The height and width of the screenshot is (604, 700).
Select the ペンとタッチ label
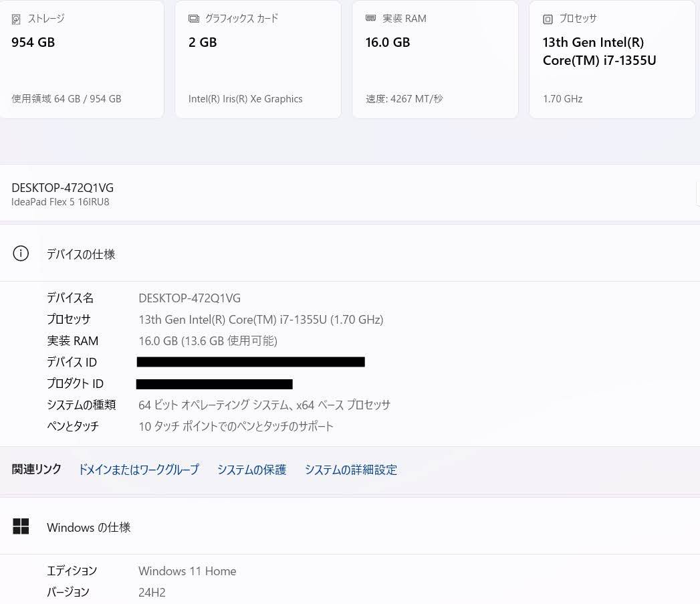[73, 426]
